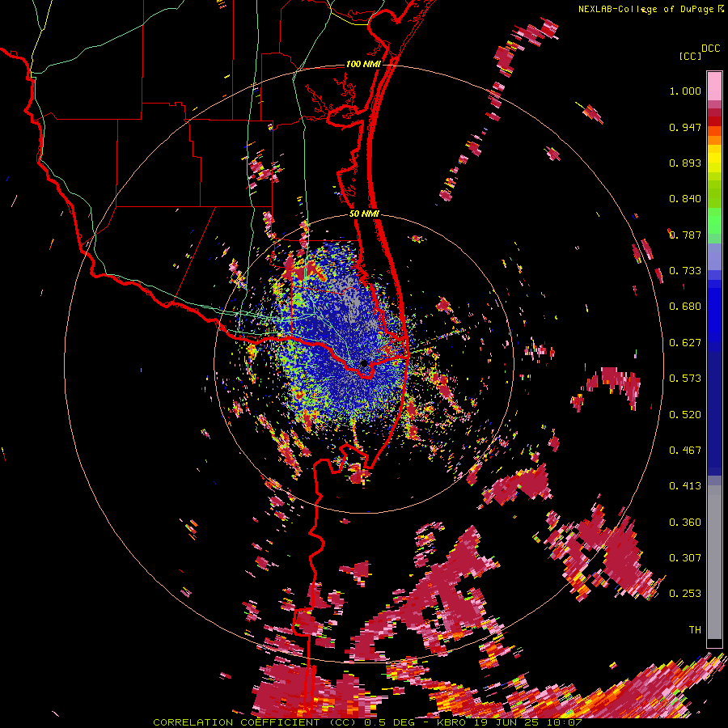
Task: Pick the bright green band on the color scale
Action: pyautogui.click(x=714, y=221)
